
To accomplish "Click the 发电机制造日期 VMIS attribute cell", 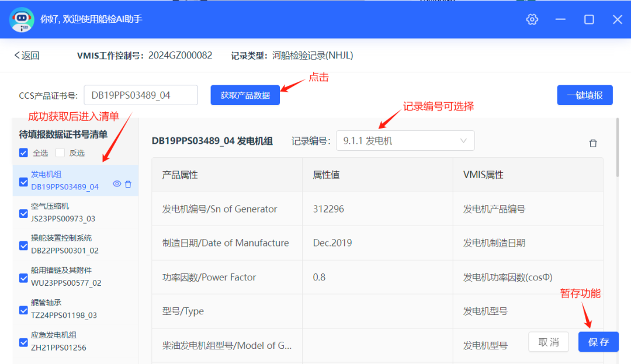I will coord(528,243).
